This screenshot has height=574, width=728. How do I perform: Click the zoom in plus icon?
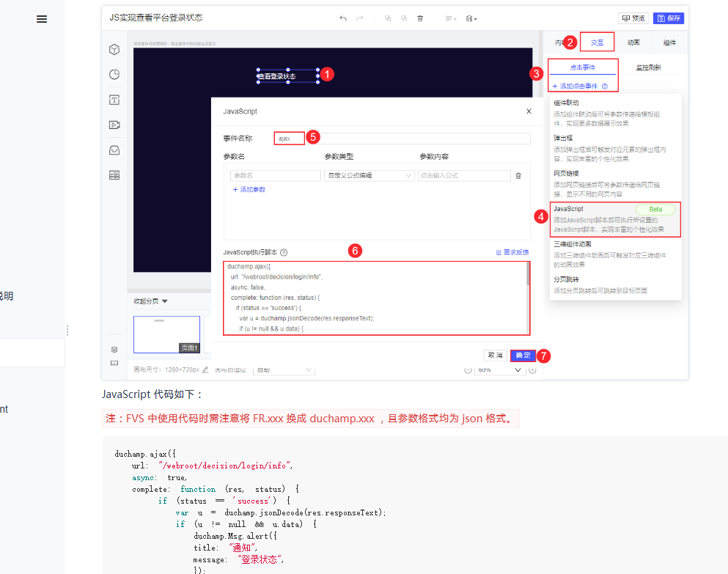point(532,370)
